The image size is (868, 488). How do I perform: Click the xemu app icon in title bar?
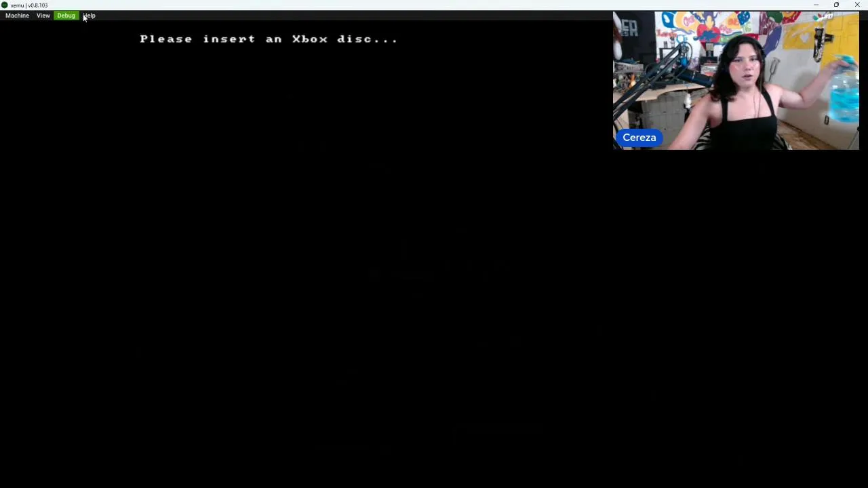(4, 5)
